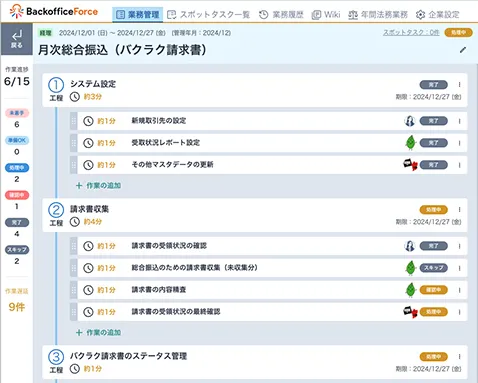The height and width of the screenshot is (383, 478).
Task: Select the 請求書の受領状況の最終確認 task title
Action: point(176,312)
